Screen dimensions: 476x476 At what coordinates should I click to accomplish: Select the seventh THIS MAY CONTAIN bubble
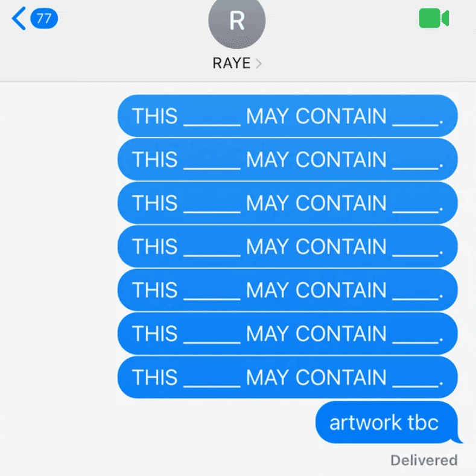[288, 377]
